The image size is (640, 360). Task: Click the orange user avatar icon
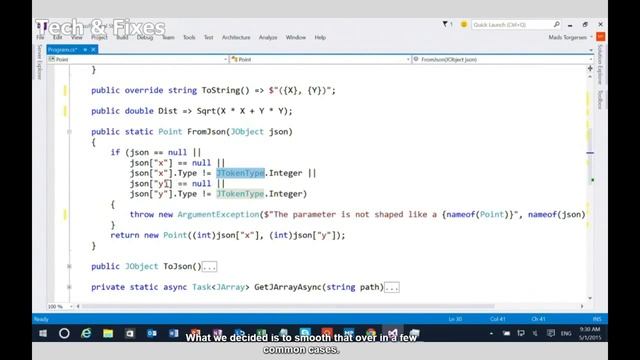pos(600,37)
